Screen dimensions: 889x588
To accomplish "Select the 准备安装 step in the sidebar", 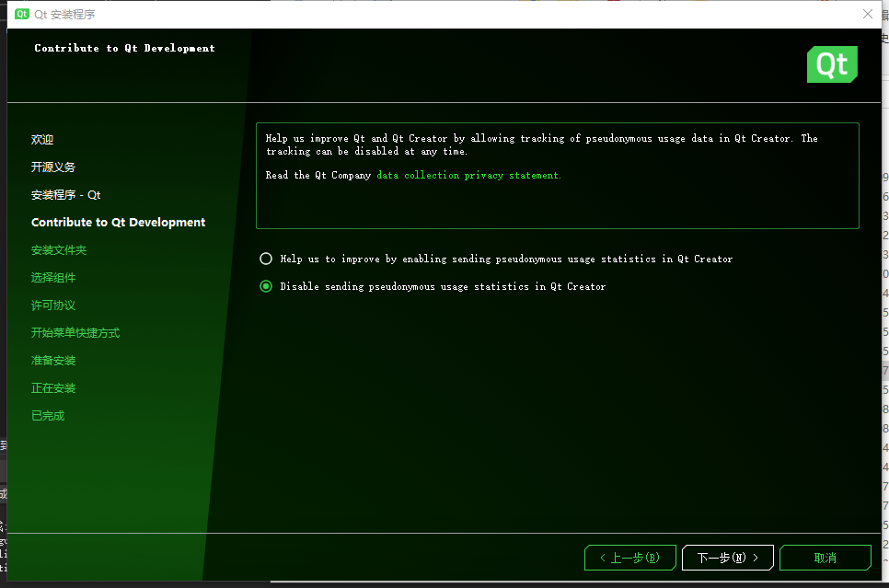I will (x=53, y=361).
